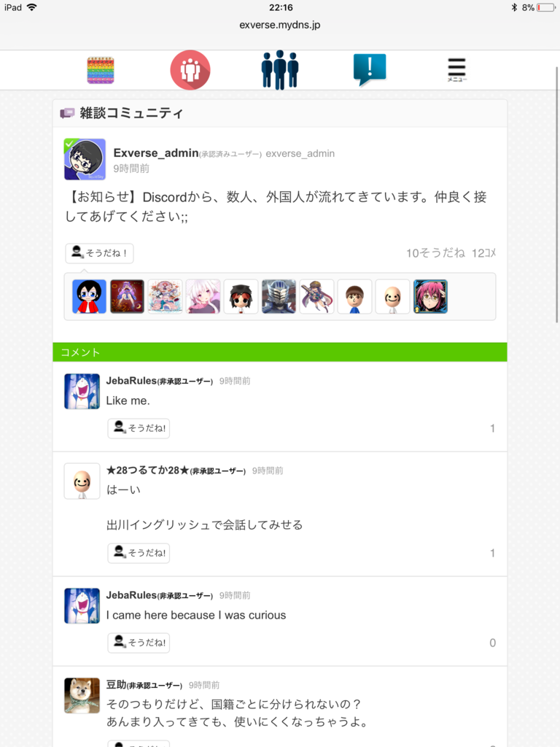Open the exclamation speech bubble notifications icon
Screen dimensions: 560x747
coord(370,69)
